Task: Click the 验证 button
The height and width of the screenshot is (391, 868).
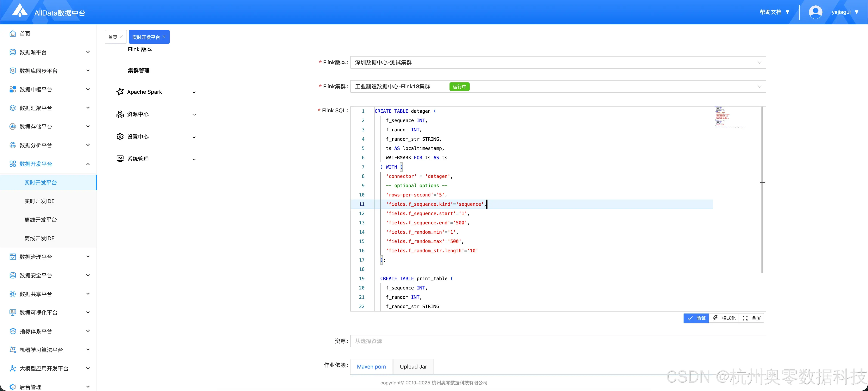Action: 696,318
